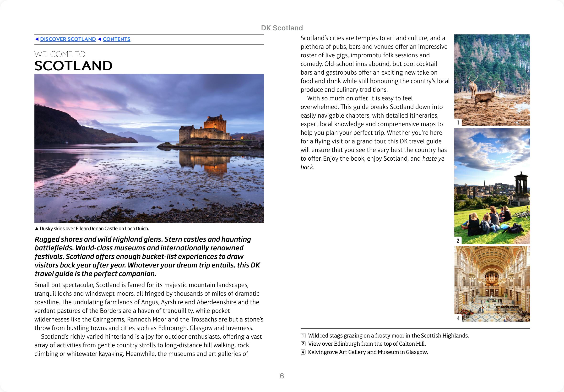Open the red stags photo

coord(492,80)
